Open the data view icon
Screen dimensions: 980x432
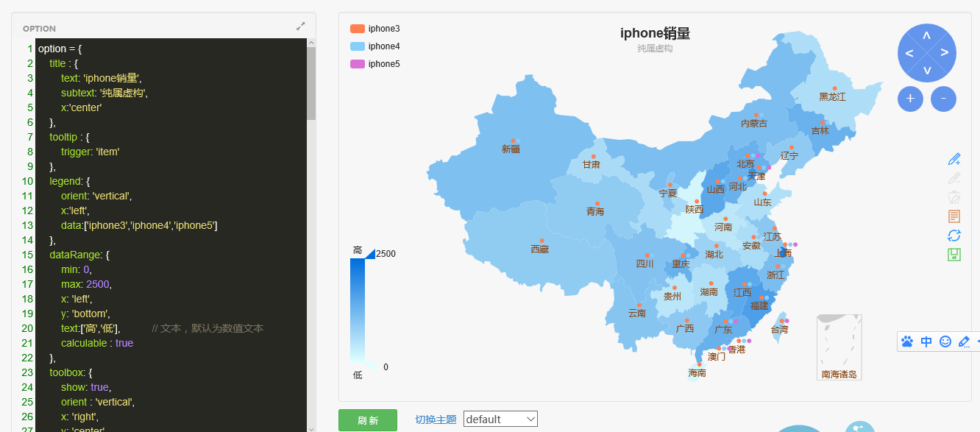[954, 216]
